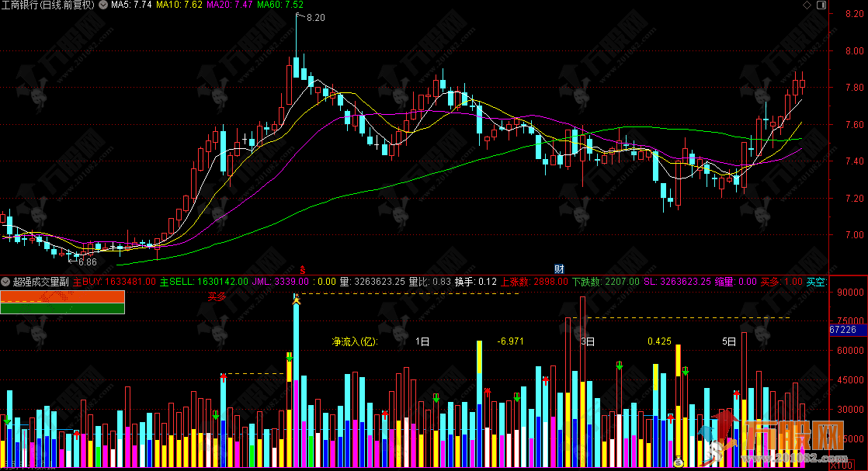Image resolution: width=868 pixels, height=471 pixels.
Task: Click the 7.40 price axis label
Action: click(855, 161)
